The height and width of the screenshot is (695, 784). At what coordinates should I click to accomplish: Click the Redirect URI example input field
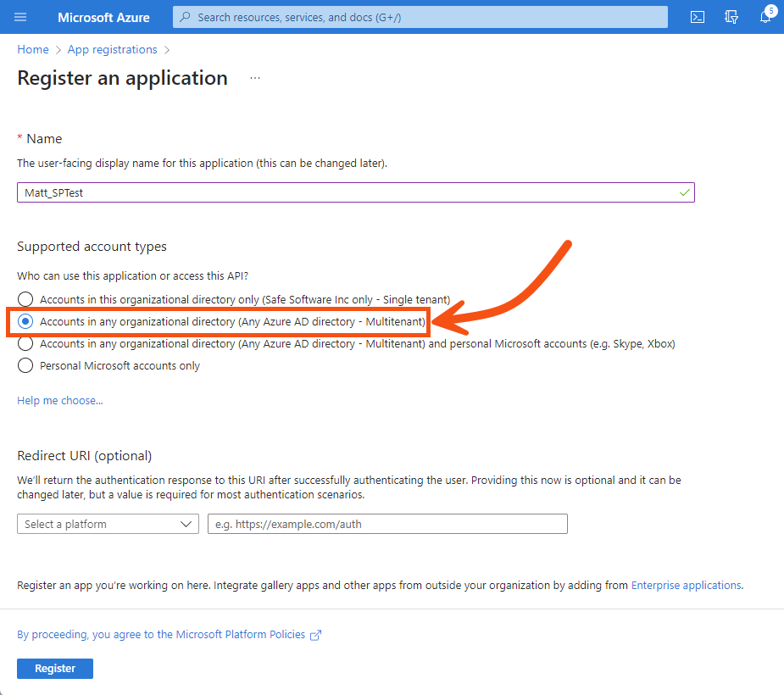click(x=387, y=524)
